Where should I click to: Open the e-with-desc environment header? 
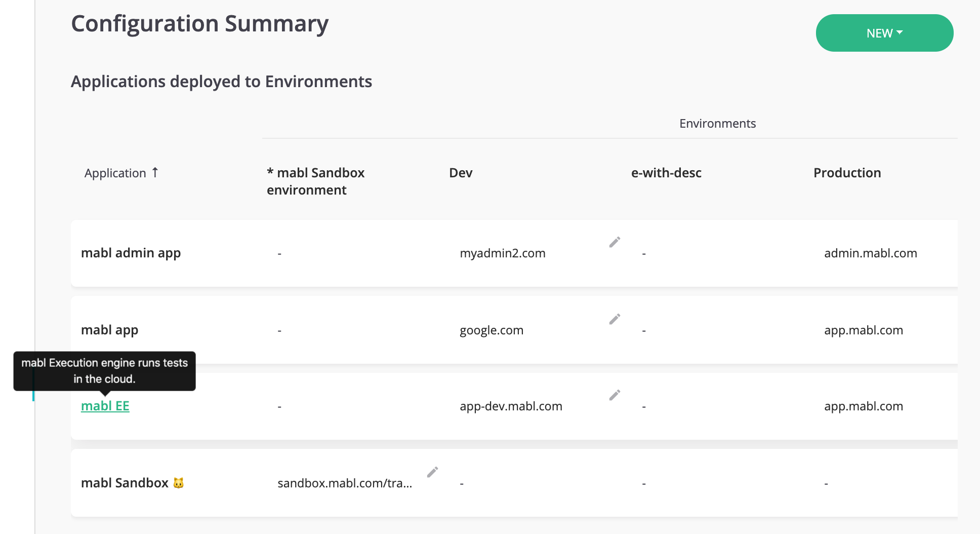666,173
